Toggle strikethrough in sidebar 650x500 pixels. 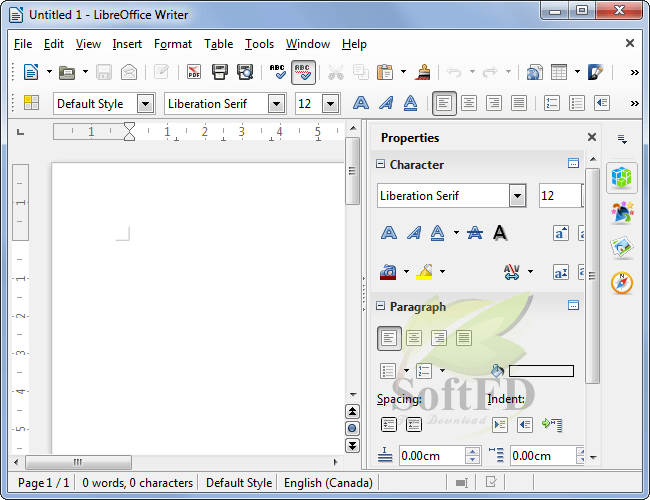[475, 233]
